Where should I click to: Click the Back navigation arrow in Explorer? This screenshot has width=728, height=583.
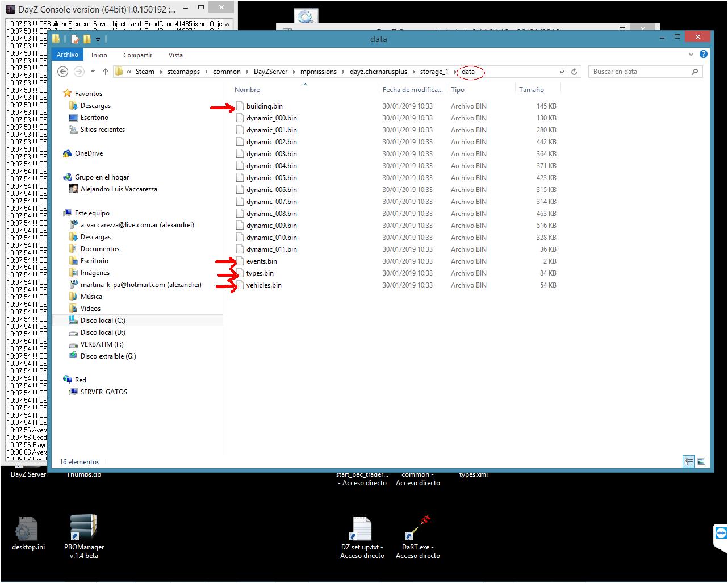(x=63, y=72)
